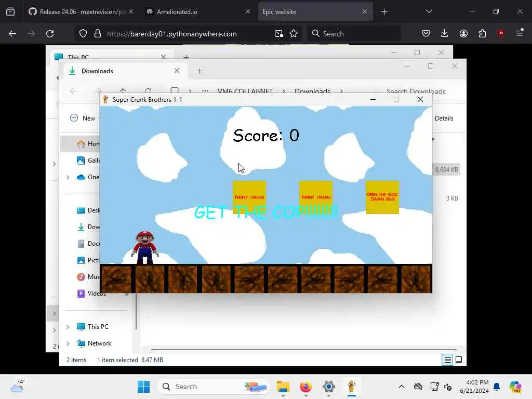Click New button in Downloads Explorer

tap(83, 118)
